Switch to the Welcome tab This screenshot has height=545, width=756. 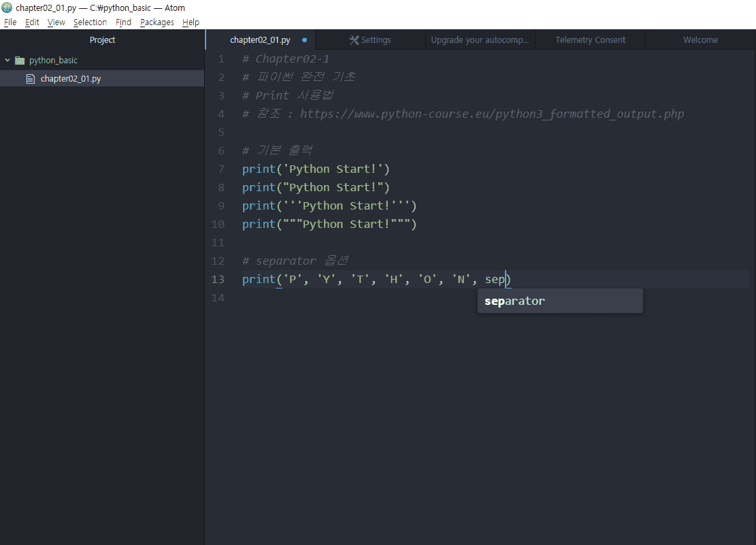coord(700,40)
